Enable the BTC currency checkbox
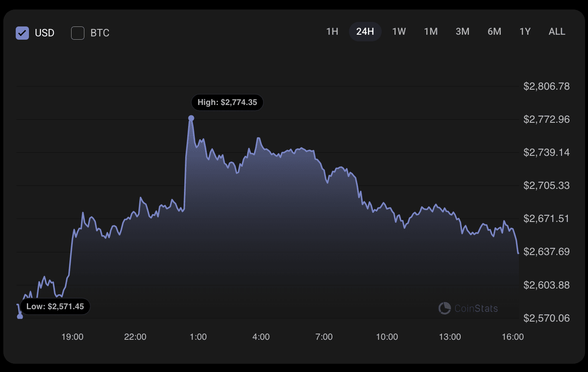 click(x=78, y=33)
